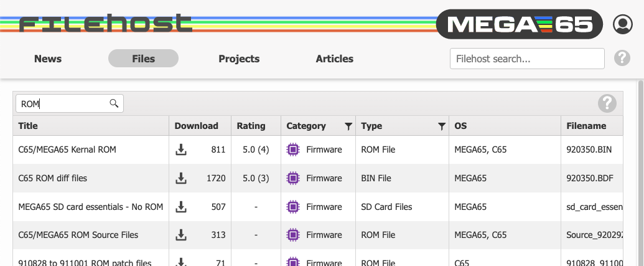The width and height of the screenshot is (644, 266).
Task: Click the help icon beside Filehost search
Action: 622,58
